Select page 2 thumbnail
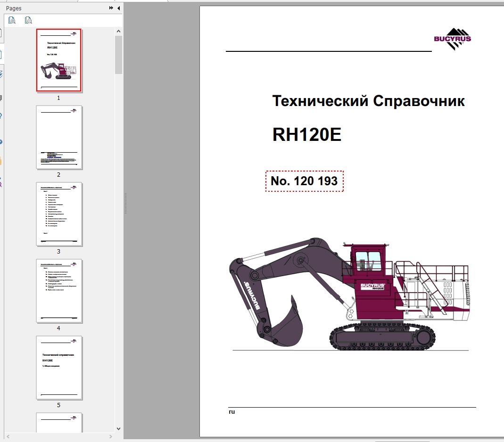 58,137
